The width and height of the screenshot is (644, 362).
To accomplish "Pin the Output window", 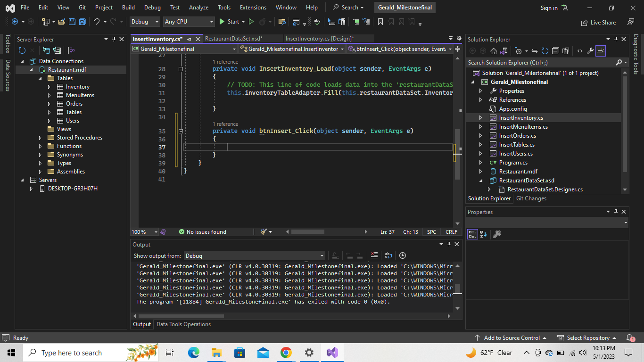I will point(448,244).
